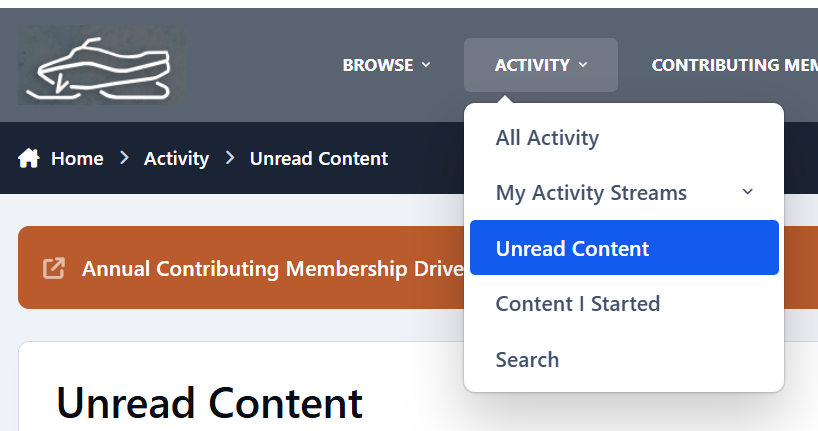This screenshot has width=818, height=431.
Task: Open the BROWSE dropdown menu
Action: coord(387,65)
